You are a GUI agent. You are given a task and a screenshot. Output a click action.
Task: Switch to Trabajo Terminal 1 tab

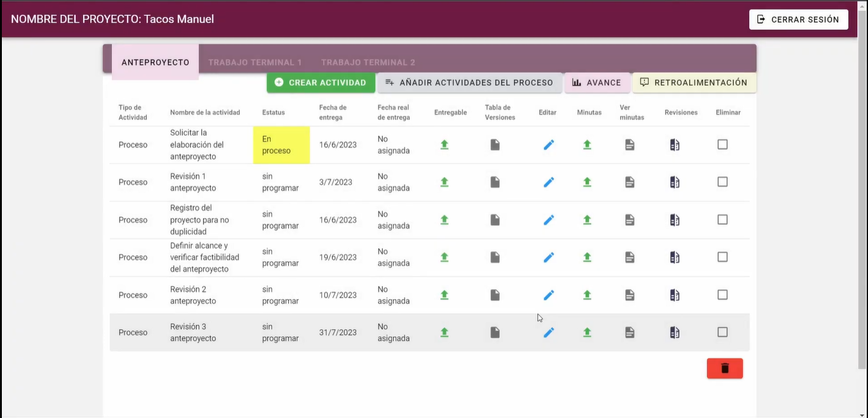(x=255, y=63)
